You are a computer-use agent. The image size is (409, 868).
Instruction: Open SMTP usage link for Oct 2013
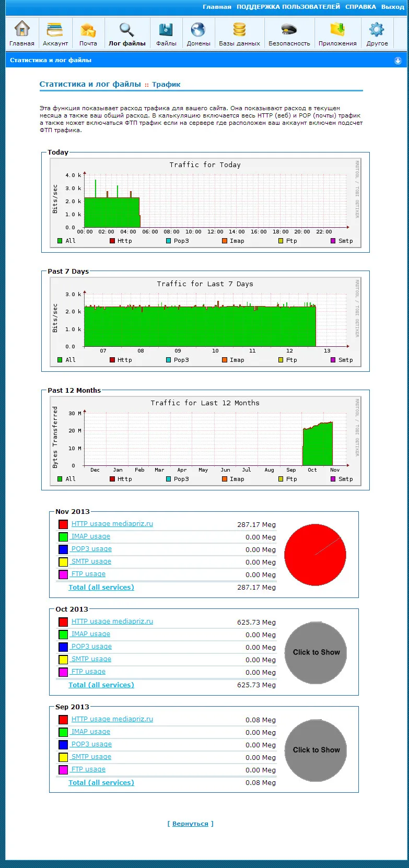coord(91,659)
